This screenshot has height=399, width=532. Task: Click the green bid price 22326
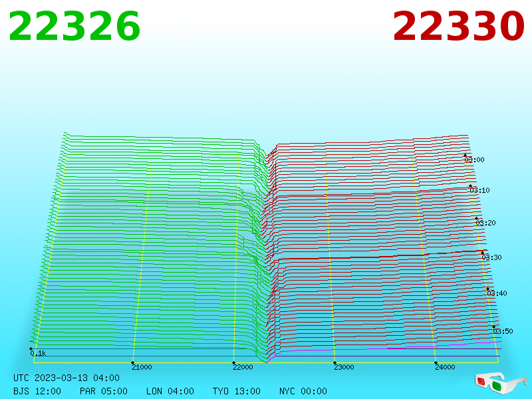pyautogui.click(x=74, y=26)
